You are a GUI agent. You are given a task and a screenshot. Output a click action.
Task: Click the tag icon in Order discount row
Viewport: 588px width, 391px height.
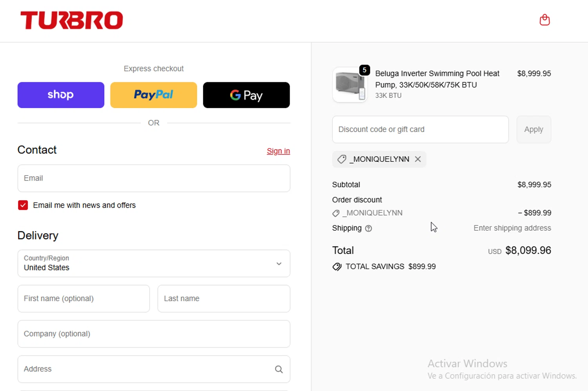(336, 213)
